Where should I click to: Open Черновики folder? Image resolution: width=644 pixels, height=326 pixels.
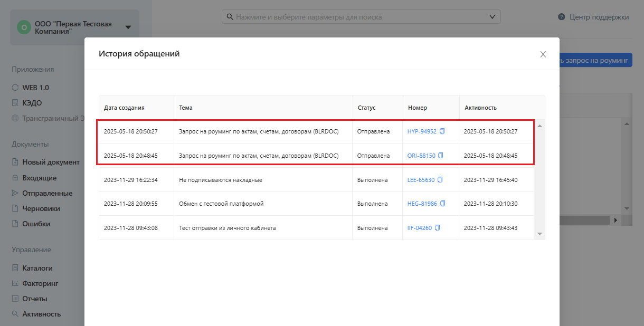41,208
